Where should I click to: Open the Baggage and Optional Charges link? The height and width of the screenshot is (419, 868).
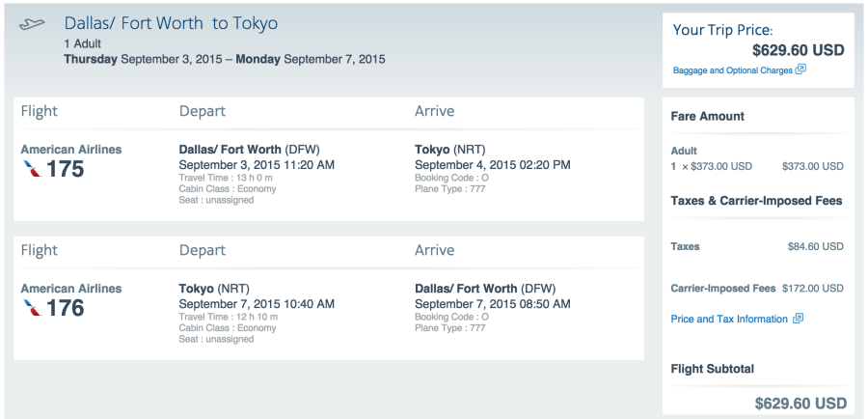point(733,70)
